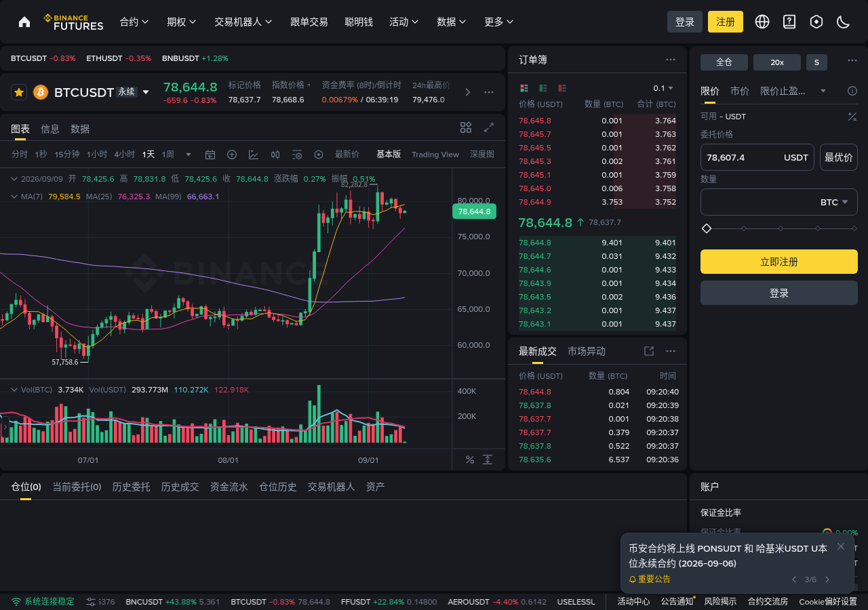Open the technical indicators line-chart icon
This screenshot has width=868, height=610.
point(254,155)
